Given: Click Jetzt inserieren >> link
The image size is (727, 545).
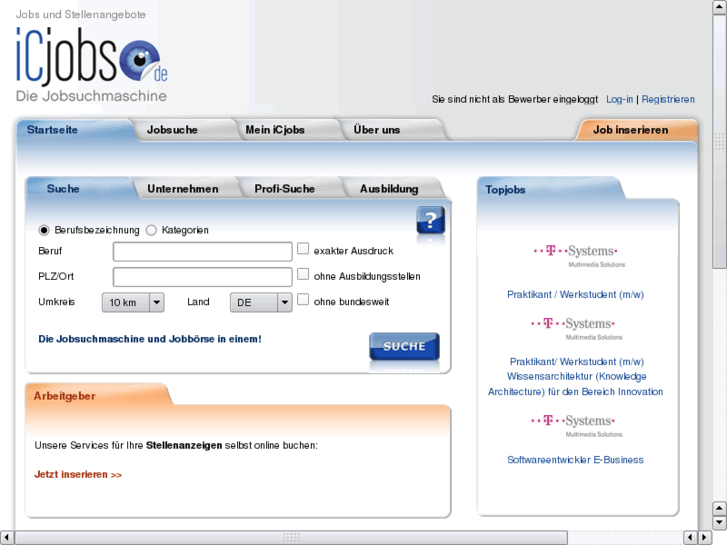Looking at the screenshot, I should [x=78, y=474].
